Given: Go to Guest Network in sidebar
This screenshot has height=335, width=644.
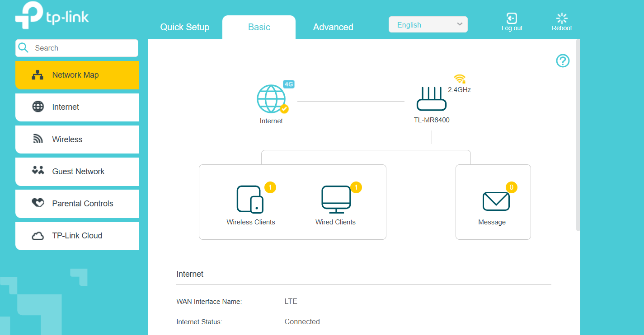Looking at the screenshot, I should (77, 172).
